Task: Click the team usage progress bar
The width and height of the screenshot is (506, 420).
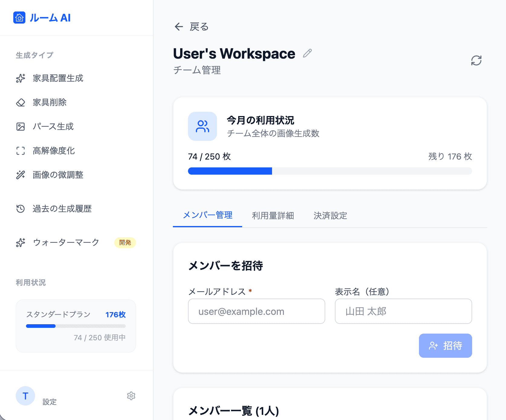Action: click(330, 171)
